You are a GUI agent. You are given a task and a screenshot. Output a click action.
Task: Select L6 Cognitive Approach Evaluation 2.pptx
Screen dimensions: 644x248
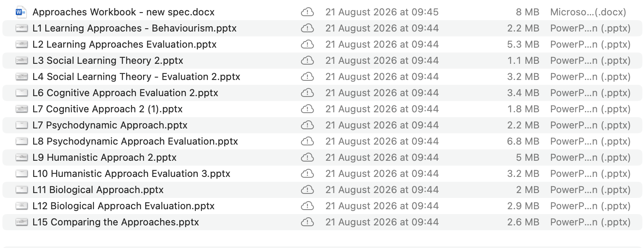(x=322, y=93)
